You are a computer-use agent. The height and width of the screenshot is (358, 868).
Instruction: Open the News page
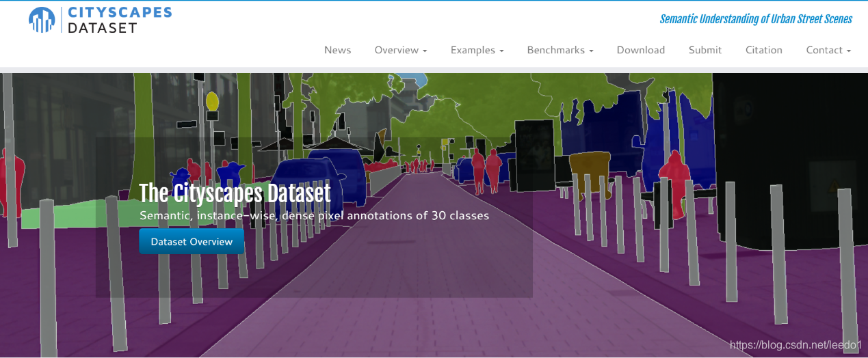(x=337, y=50)
